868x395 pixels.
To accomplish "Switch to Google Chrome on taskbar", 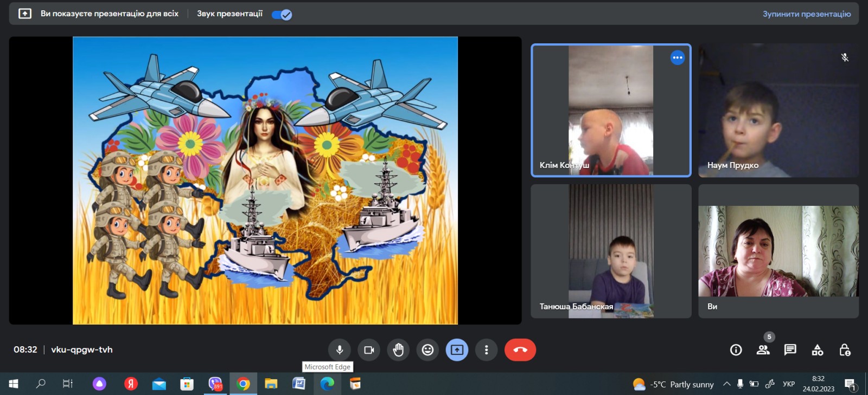I will [x=243, y=384].
